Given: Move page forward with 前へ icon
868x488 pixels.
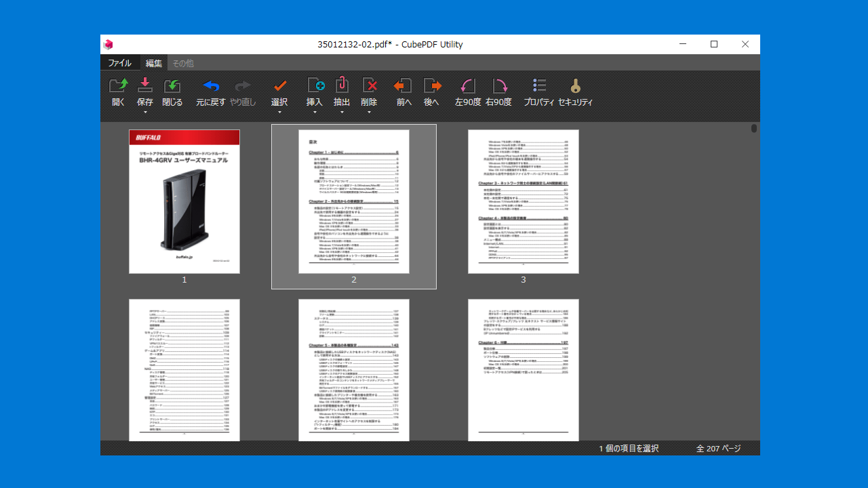Looking at the screenshot, I should pyautogui.click(x=403, y=86).
